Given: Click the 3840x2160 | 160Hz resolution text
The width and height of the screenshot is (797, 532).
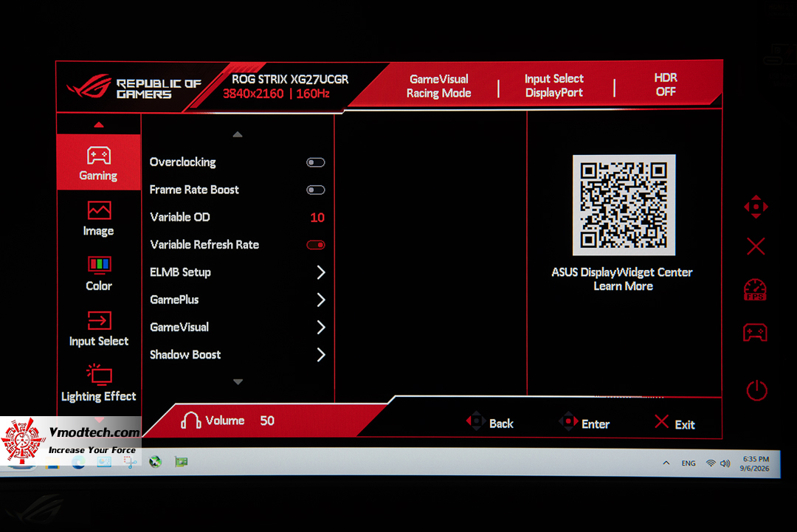Looking at the screenshot, I should (x=276, y=94).
